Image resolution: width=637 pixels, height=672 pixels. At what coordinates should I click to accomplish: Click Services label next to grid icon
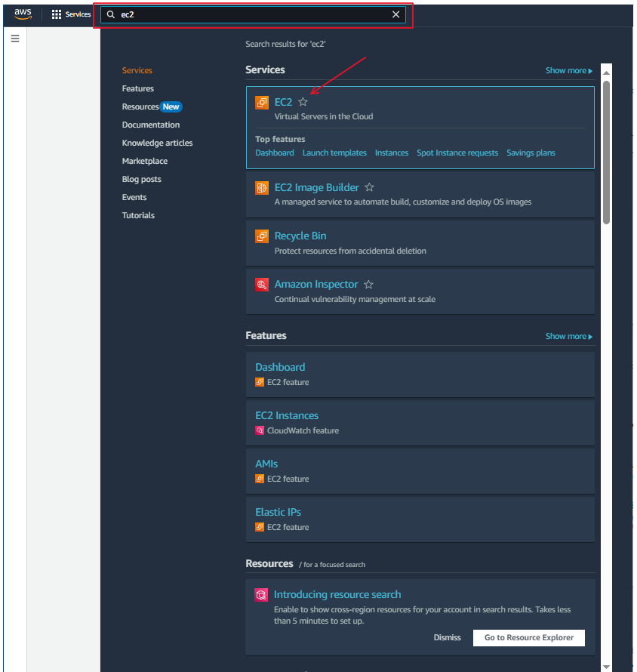click(78, 14)
